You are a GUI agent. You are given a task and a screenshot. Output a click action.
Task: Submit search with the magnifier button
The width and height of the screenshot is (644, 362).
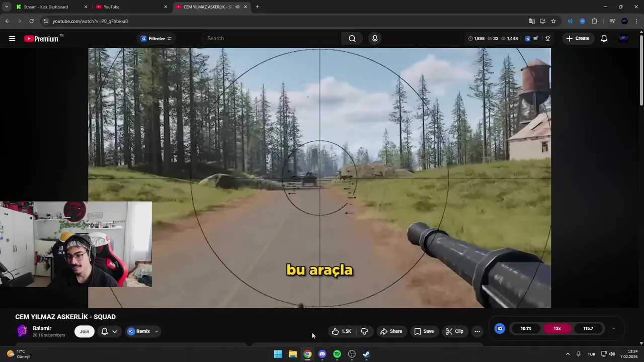tap(352, 38)
